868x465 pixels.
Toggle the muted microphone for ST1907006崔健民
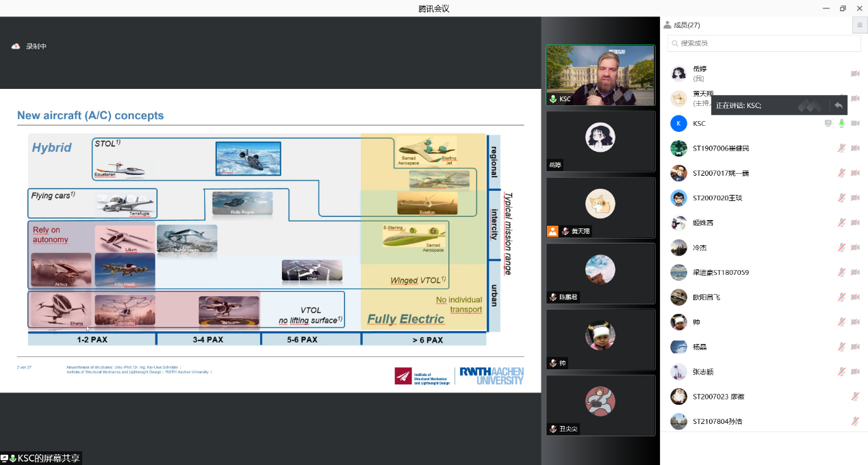tap(842, 148)
